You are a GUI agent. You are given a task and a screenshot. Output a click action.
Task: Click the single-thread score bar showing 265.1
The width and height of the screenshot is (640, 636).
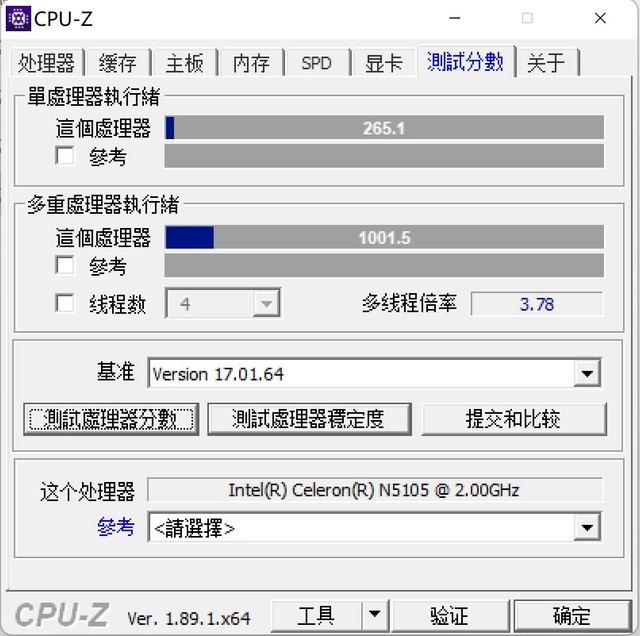384,128
